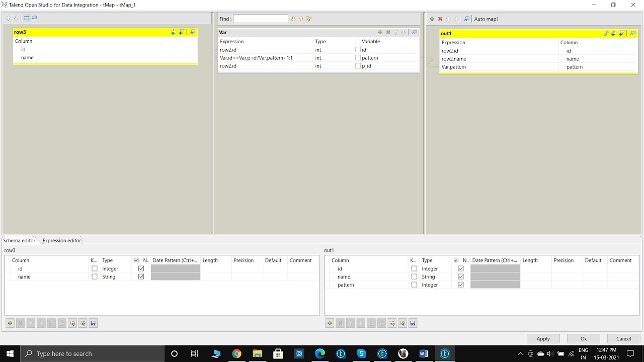Click the Cancel button
The image size is (644, 362).
[x=624, y=338]
